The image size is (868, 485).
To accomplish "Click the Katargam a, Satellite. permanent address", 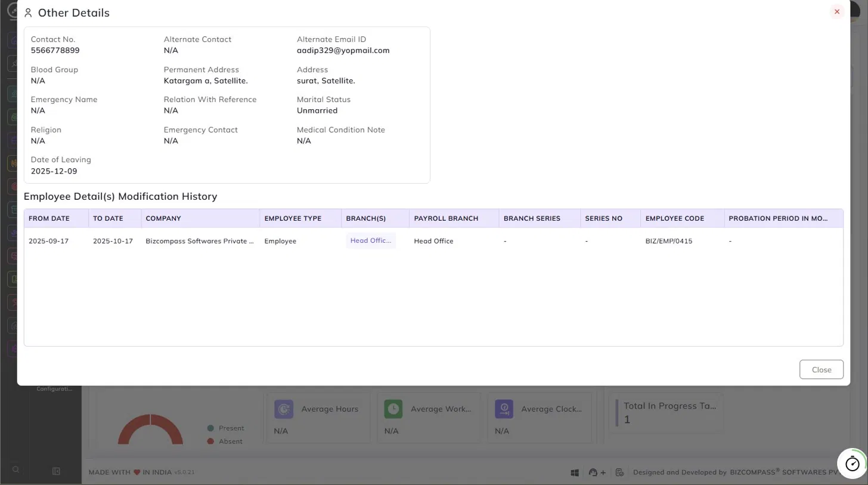I will [206, 81].
